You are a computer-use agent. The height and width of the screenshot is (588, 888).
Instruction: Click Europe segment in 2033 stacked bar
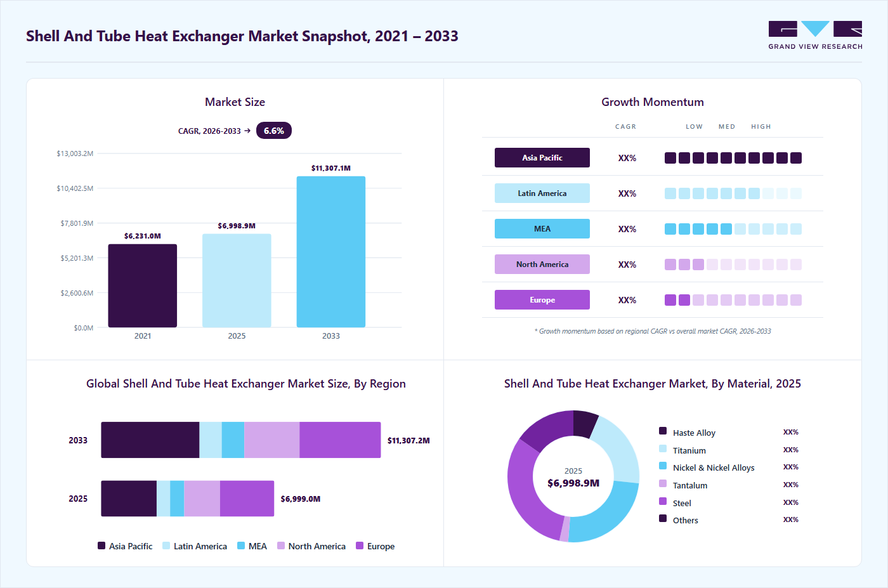click(340, 440)
